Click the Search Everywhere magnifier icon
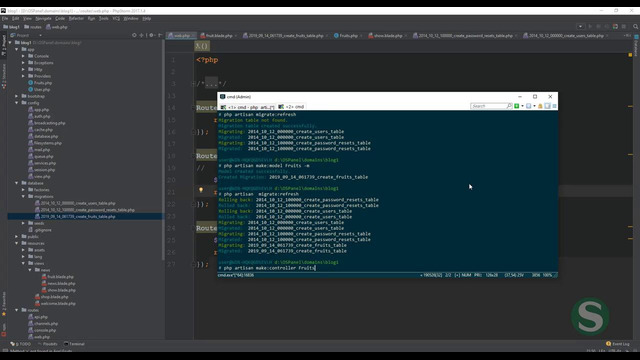Image resolution: width=640 pixels, height=360 pixels. click(x=636, y=27)
